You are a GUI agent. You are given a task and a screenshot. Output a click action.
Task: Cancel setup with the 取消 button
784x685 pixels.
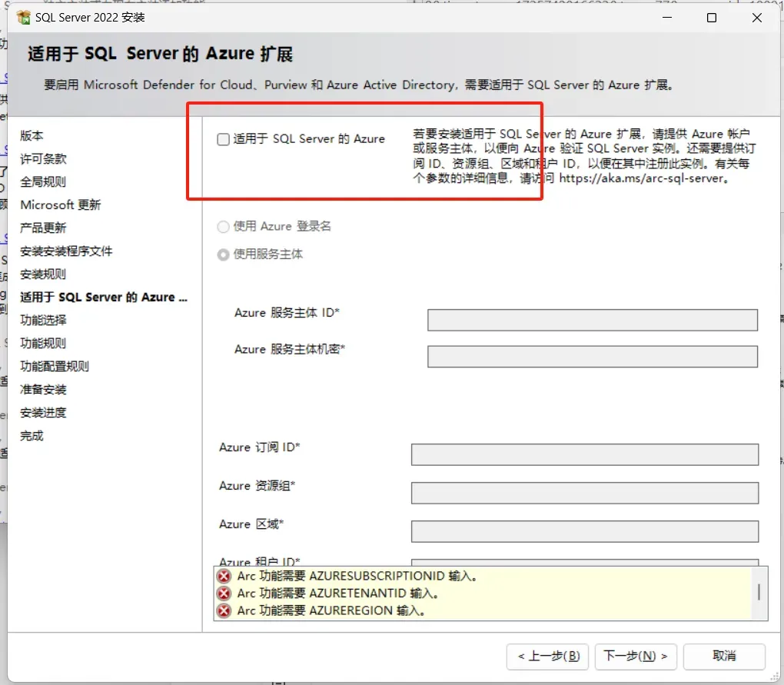pyautogui.click(x=724, y=656)
